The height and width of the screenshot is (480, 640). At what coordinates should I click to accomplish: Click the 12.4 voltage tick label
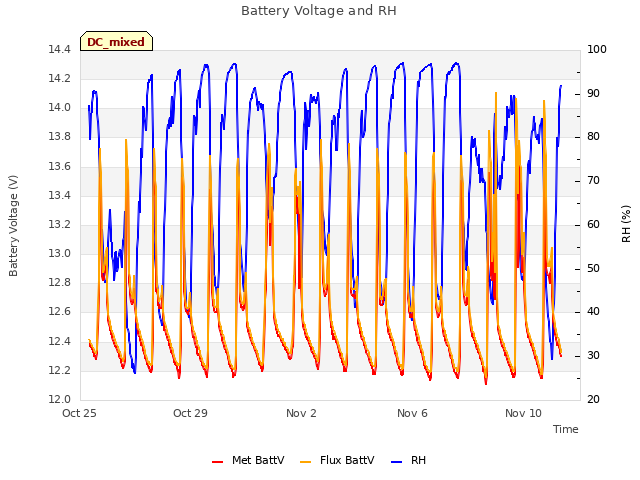[x=60, y=341]
